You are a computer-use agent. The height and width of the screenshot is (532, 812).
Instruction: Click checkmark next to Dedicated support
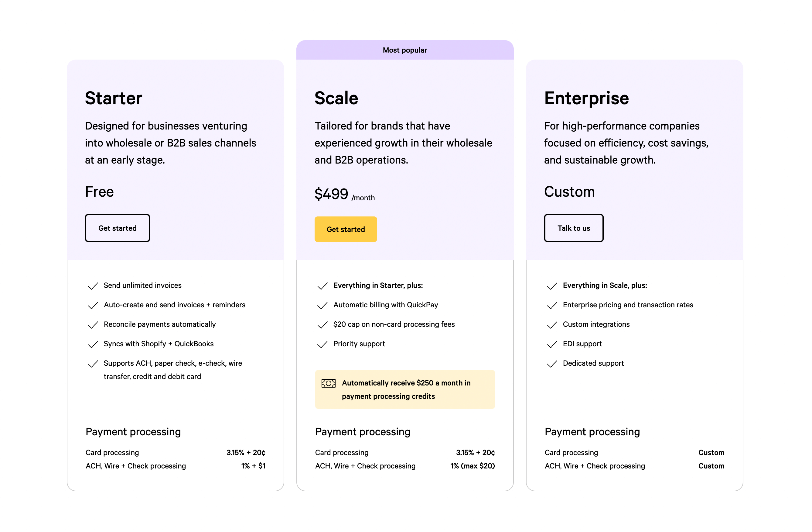click(552, 364)
